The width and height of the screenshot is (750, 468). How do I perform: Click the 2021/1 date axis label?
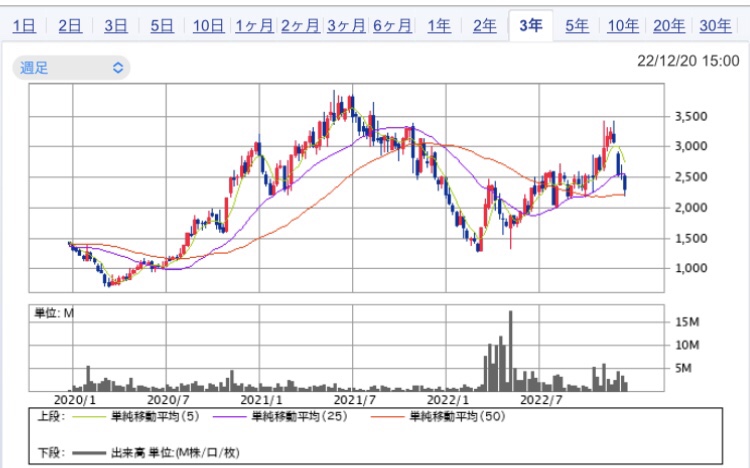(x=261, y=400)
